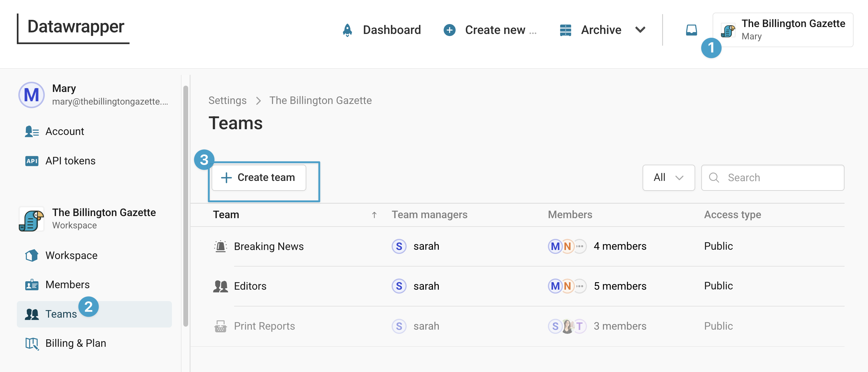The width and height of the screenshot is (868, 372).
Task: Open the Editors team
Action: click(x=250, y=286)
